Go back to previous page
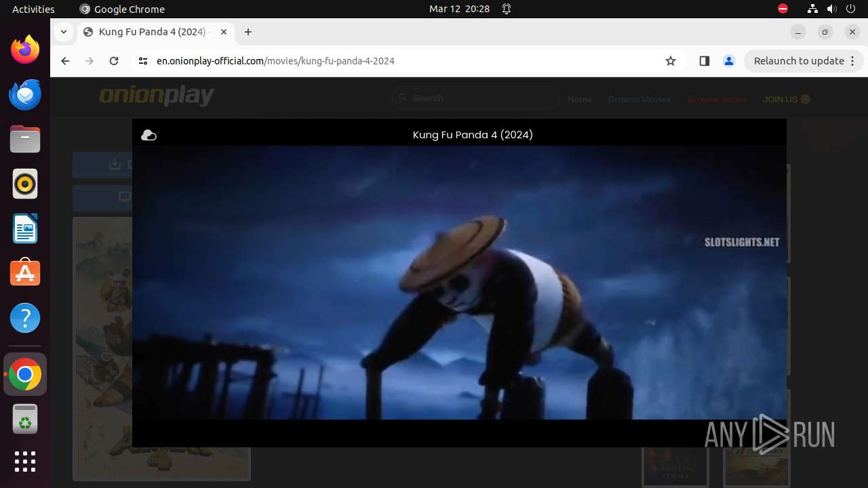The image size is (868, 488). tap(65, 61)
